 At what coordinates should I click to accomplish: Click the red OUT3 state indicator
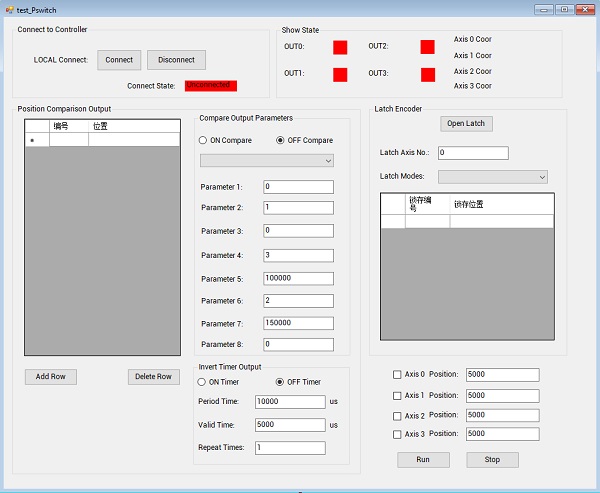(427, 74)
